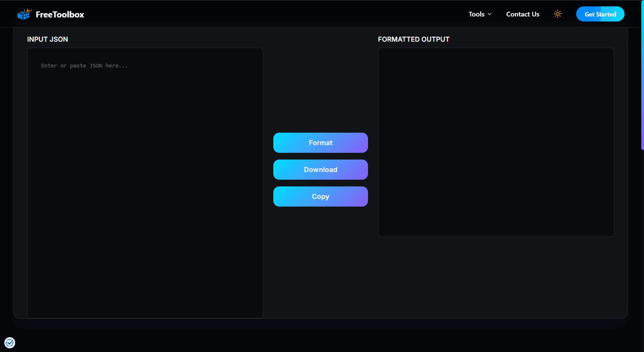Image resolution: width=644 pixels, height=352 pixels.
Task: Select Contact Us in the navigation bar
Action: click(x=522, y=14)
